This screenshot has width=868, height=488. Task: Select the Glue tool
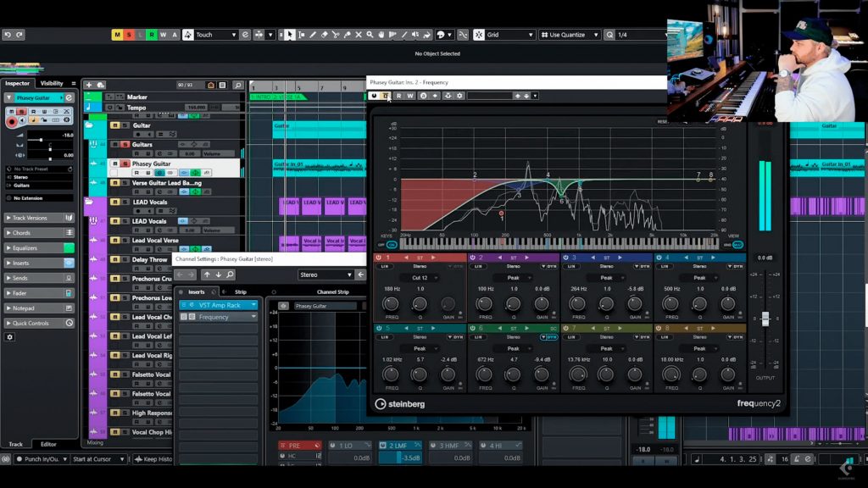(348, 35)
